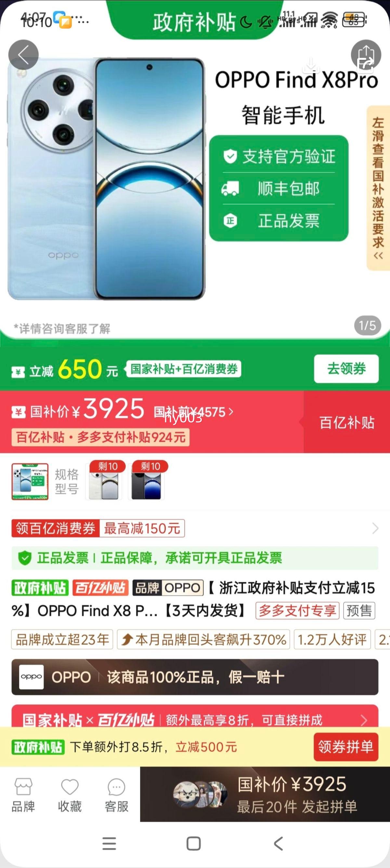Select the black phone color variant
Image resolution: width=390 pixels, height=868 pixels.
pos(147,481)
